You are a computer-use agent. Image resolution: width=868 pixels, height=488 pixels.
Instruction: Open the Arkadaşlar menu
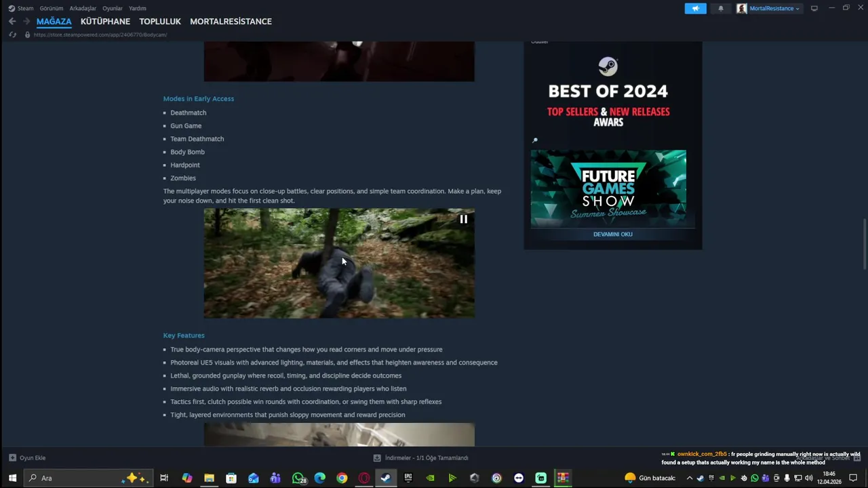(83, 8)
